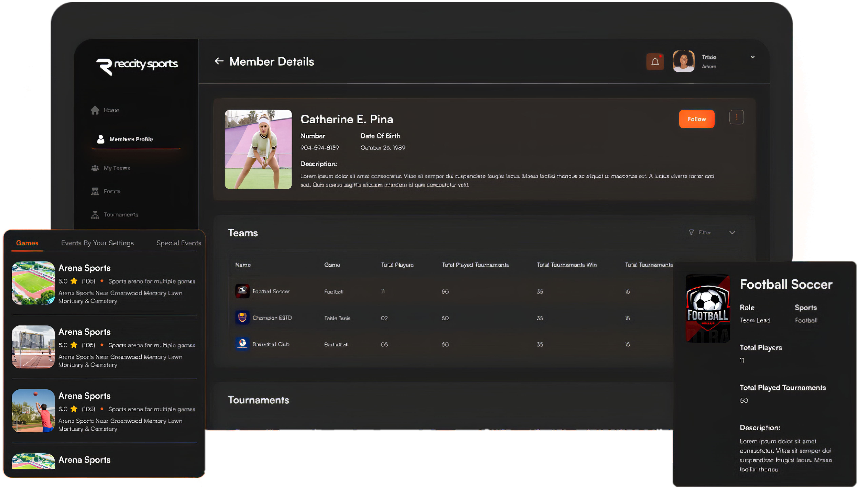The height and width of the screenshot is (488, 868).
Task: Click the Football Soccer team logo in table
Action: [x=242, y=291]
